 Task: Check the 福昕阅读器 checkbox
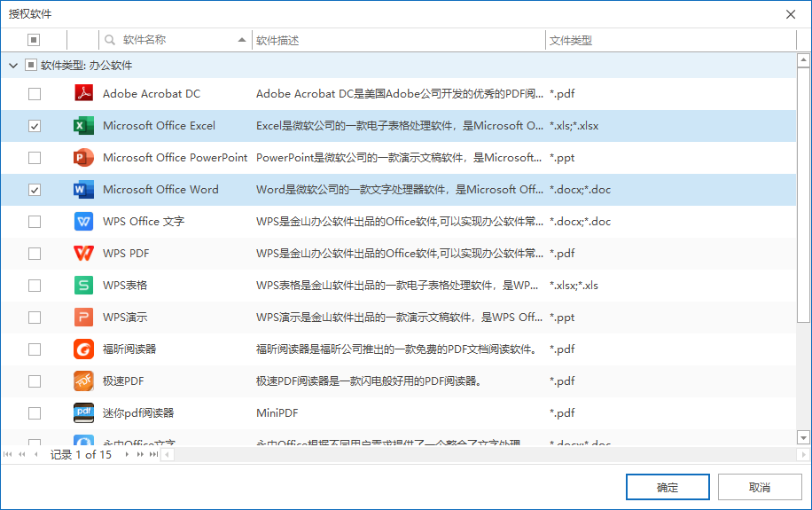click(35, 349)
